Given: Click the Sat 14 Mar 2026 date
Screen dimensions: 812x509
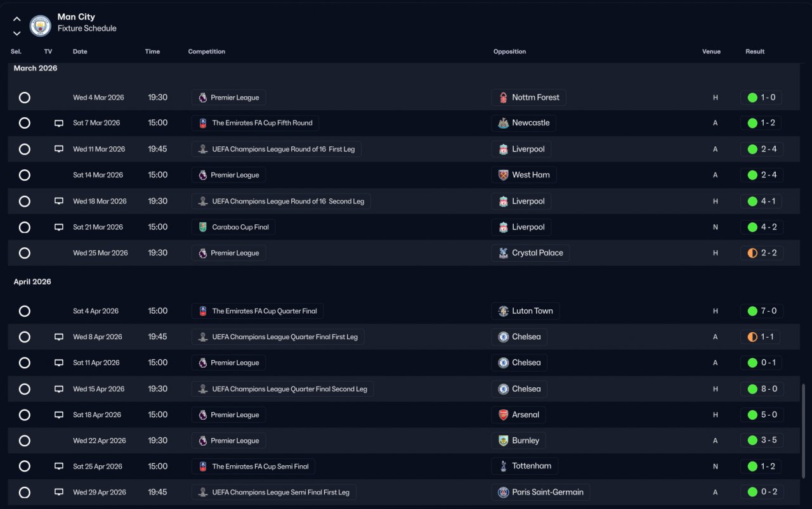Looking at the screenshot, I should click(98, 175).
